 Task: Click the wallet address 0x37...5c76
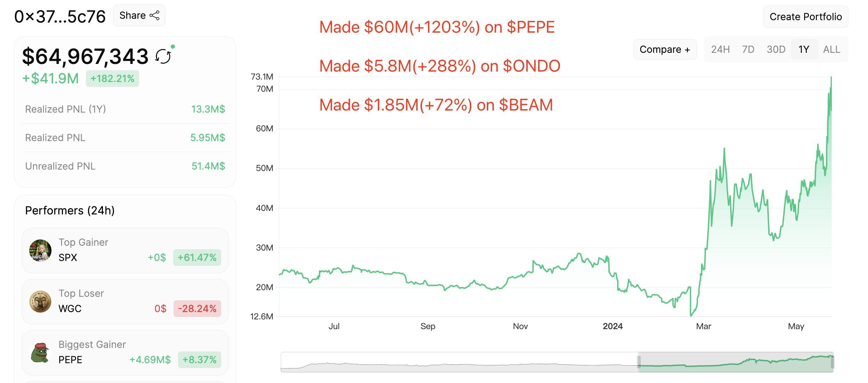click(x=60, y=17)
